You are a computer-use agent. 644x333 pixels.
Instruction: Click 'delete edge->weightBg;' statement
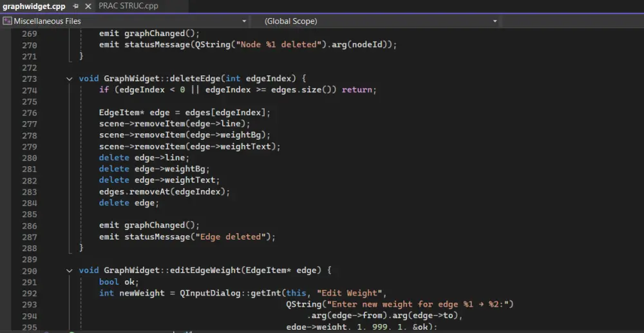pyautogui.click(x=155, y=169)
